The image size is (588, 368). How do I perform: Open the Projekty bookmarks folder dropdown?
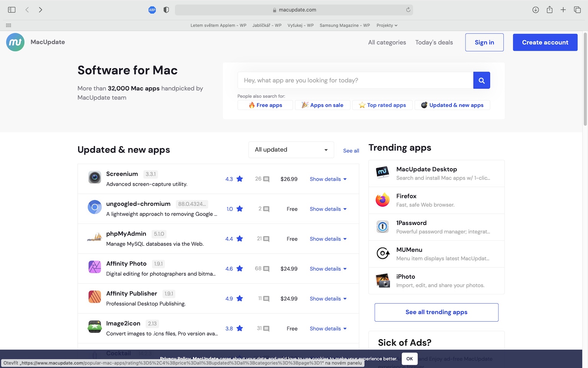(x=387, y=25)
